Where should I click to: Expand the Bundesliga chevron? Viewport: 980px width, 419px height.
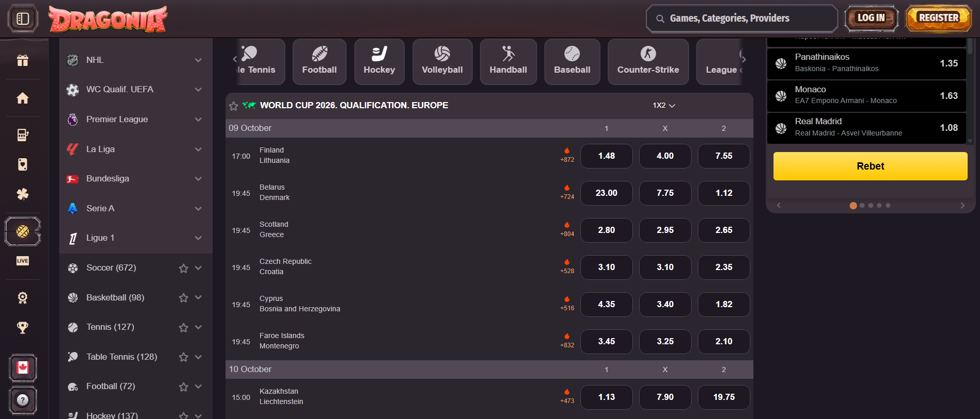(x=198, y=179)
